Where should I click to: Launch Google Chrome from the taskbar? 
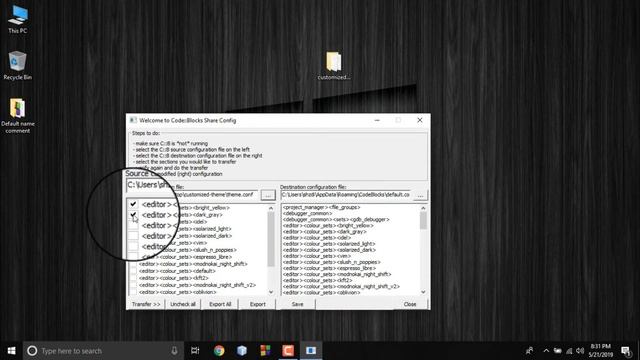point(219,351)
